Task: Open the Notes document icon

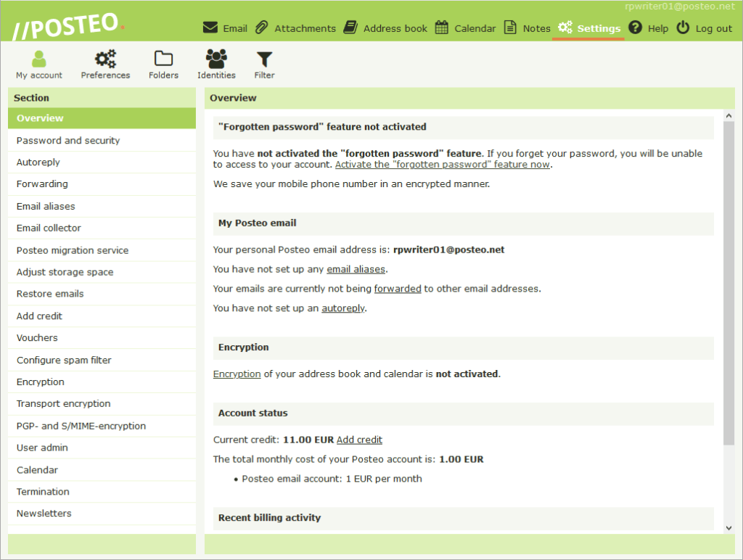Action: pos(510,28)
